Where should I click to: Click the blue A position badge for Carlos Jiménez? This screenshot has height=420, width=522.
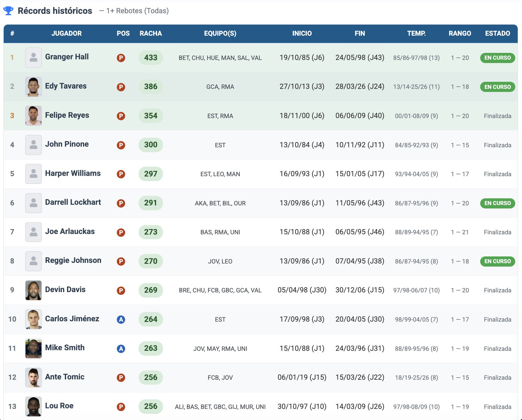click(x=121, y=319)
